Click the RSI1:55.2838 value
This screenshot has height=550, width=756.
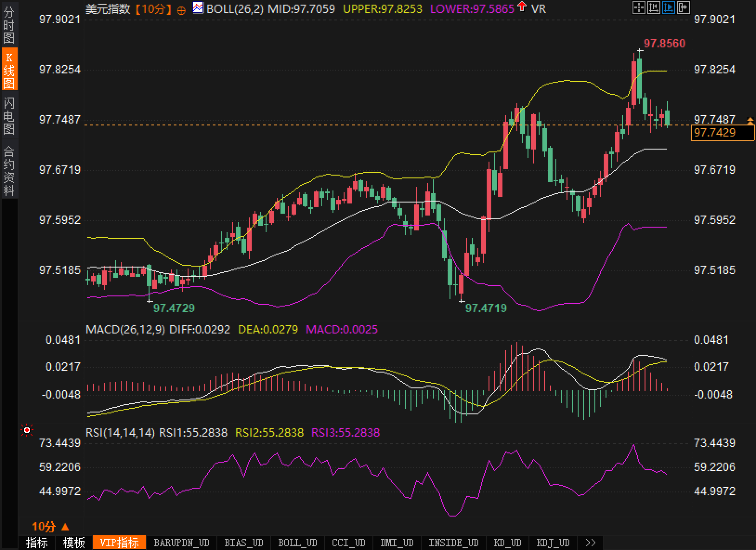point(193,433)
